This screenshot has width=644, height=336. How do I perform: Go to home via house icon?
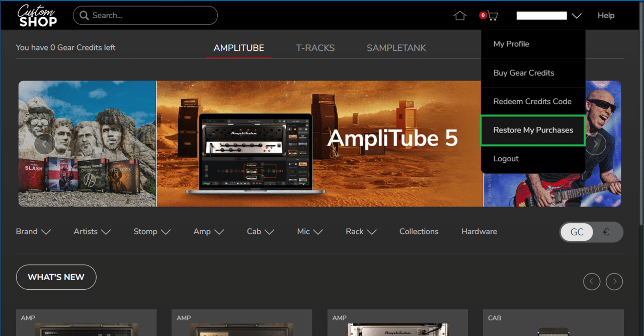pos(460,16)
